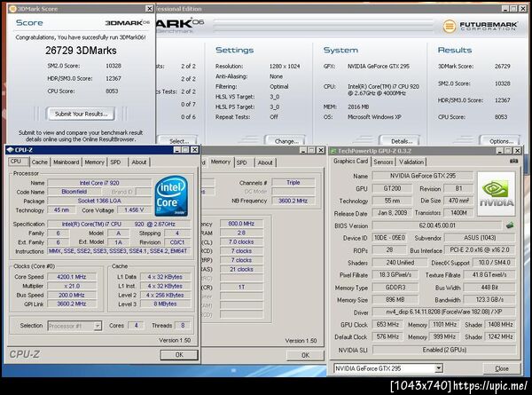
Task: Click the Subvendor ASUS (1043) field
Action: click(x=480, y=238)
